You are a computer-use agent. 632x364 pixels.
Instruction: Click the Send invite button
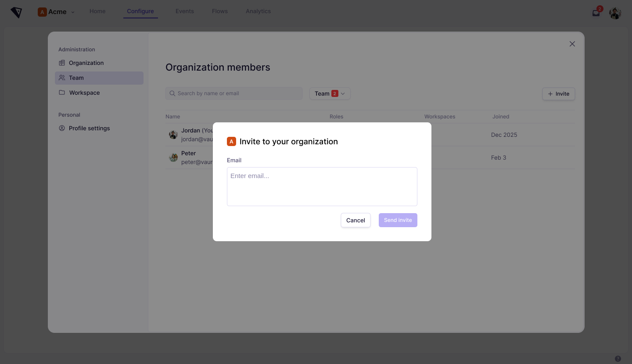tap(398, 220)
